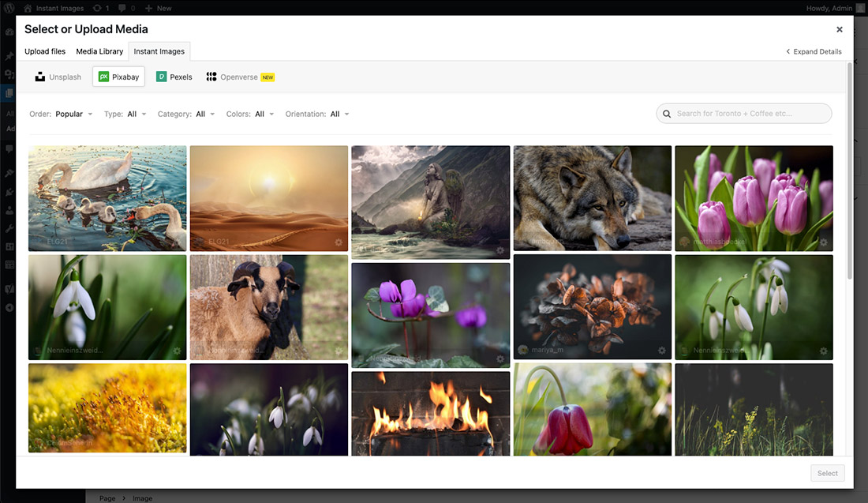Expand the Type filter dropdown

125,114
